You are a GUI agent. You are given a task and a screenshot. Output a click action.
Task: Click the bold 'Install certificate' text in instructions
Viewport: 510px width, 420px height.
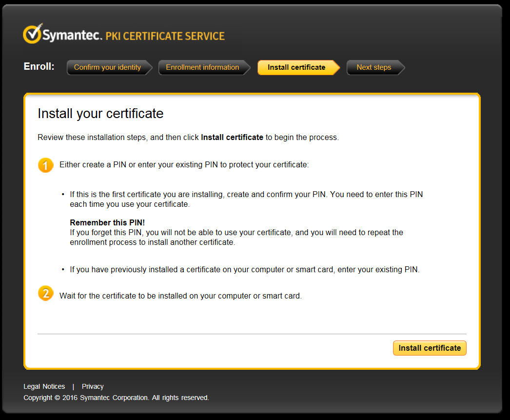click(x=232, y=138)
